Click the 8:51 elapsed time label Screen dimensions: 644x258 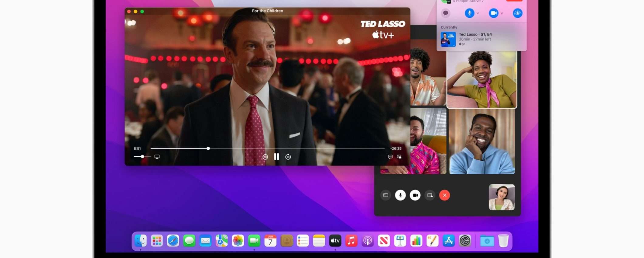coord(137,148)
